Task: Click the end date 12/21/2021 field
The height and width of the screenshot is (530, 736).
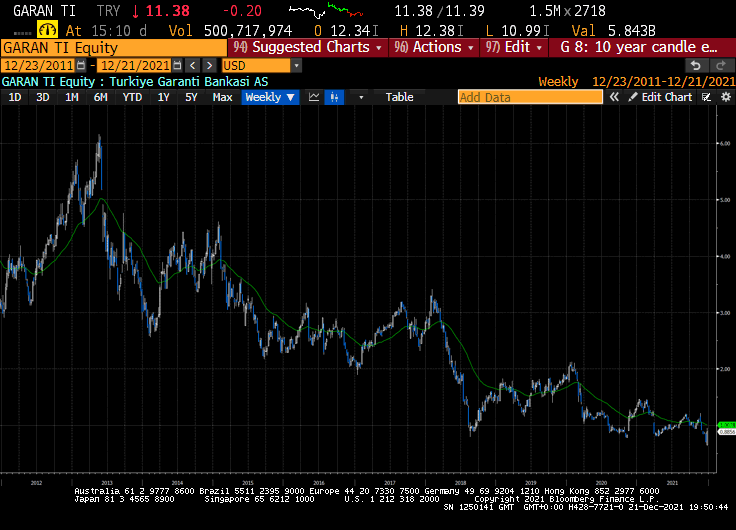Action: coord(135,66)
